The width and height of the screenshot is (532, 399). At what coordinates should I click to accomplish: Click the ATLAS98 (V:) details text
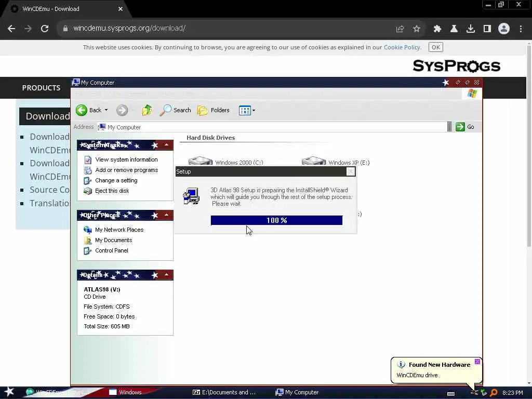click(x=102, y=289)
